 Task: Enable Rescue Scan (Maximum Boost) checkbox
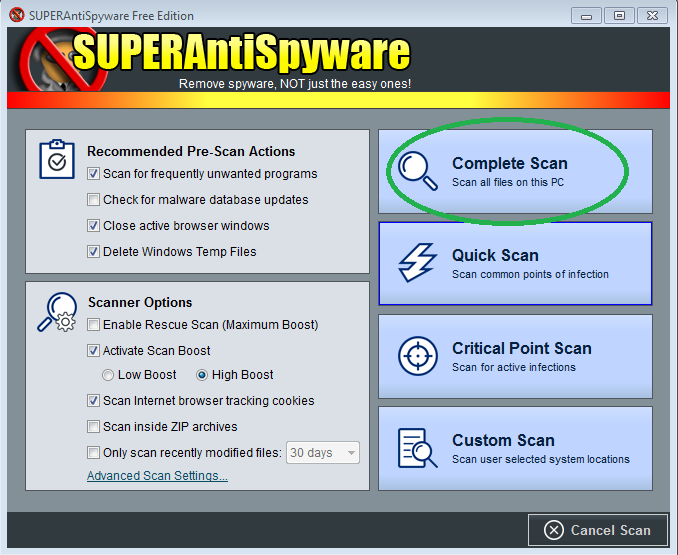click(x=93, y=325)
